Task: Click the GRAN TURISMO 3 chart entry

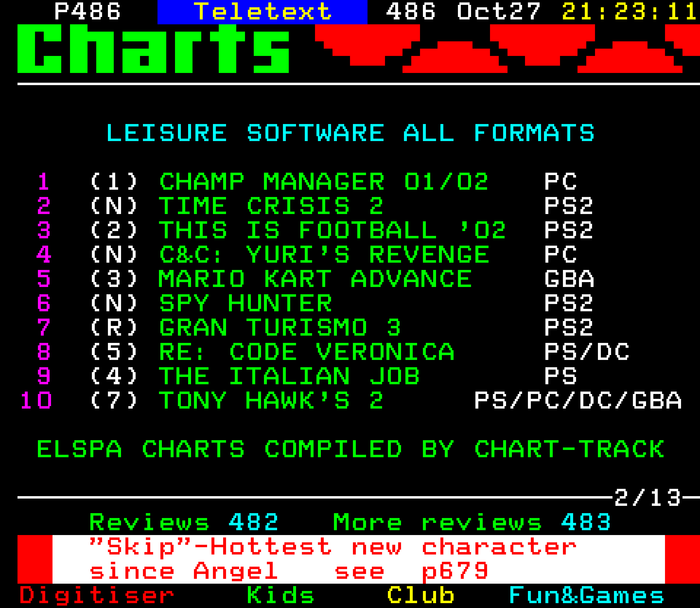Action: (x=280, y=327)
